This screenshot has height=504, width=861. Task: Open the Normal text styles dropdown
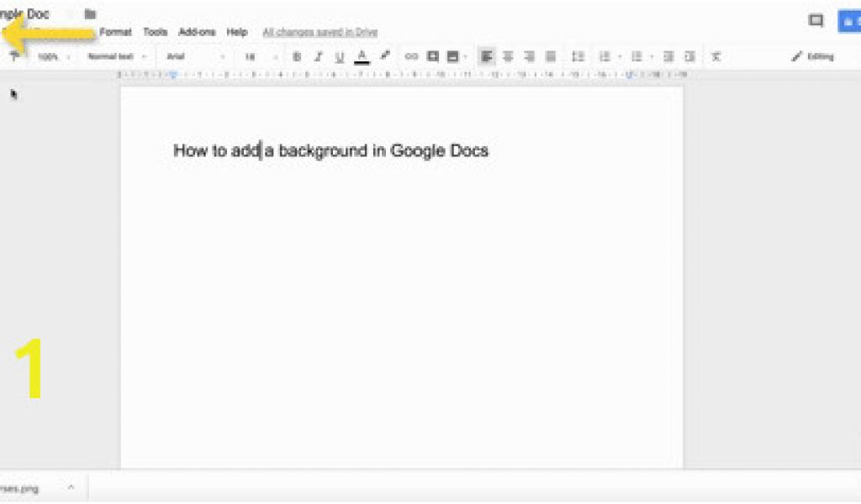point(117,56)
